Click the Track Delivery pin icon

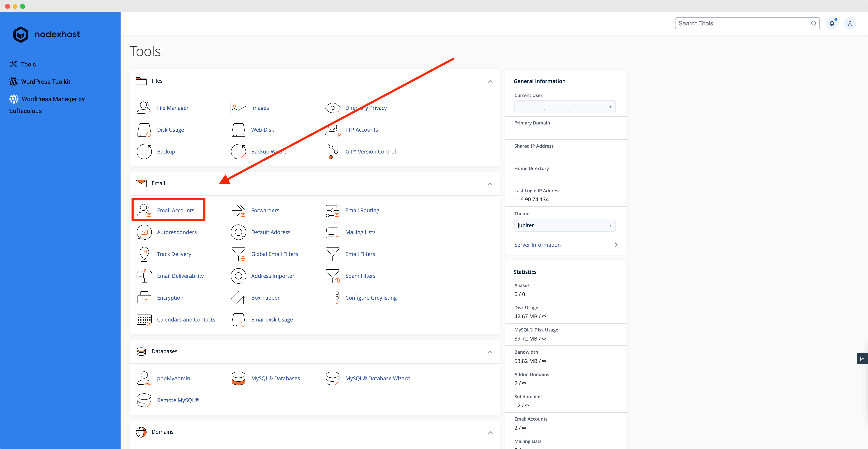[144, 254]
